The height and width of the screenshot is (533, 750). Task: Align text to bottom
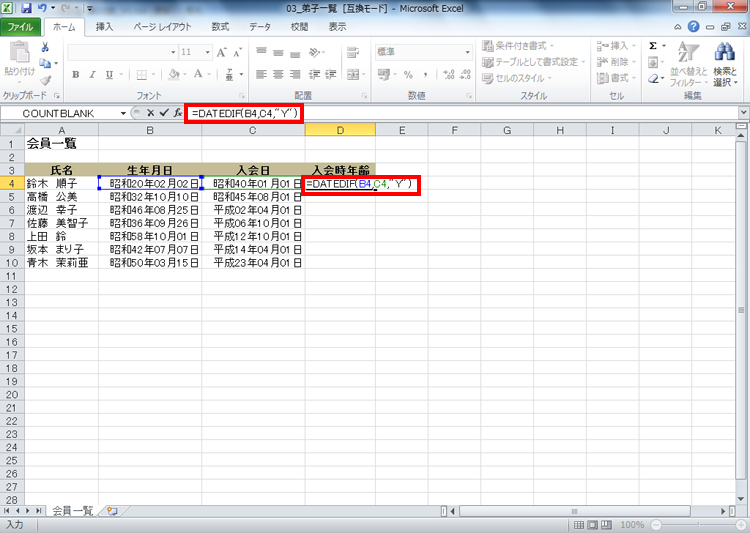[295, 52]
